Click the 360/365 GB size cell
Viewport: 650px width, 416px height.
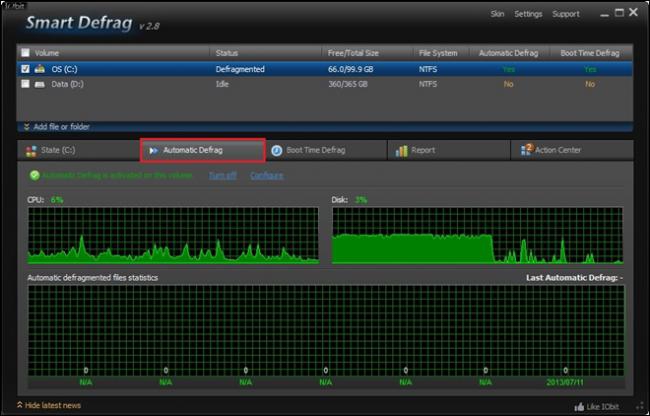point(348,84)
